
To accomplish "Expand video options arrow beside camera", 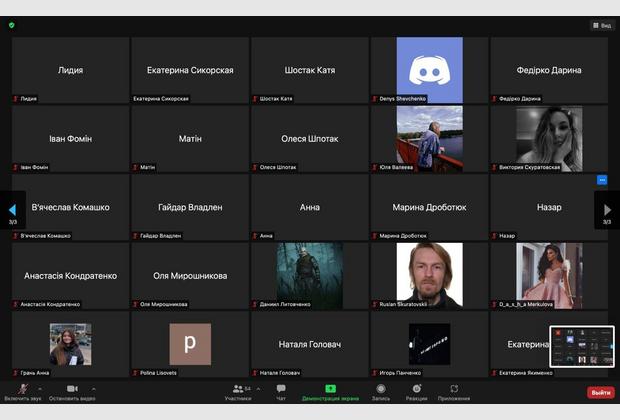I will click(x=94, y=388).
